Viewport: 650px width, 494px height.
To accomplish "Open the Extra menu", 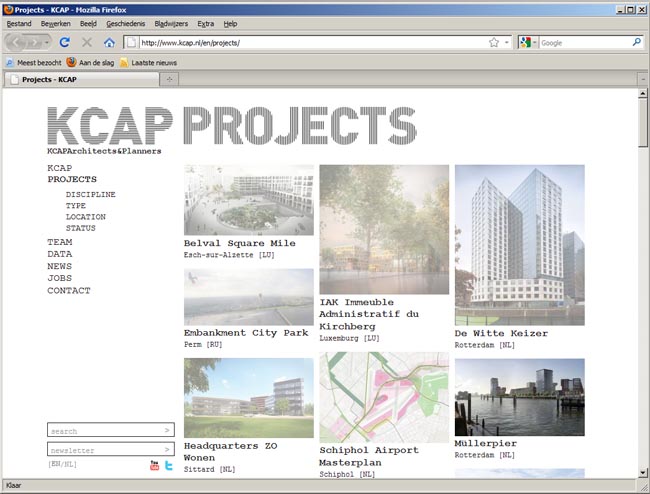I will [x=206, y=24].
